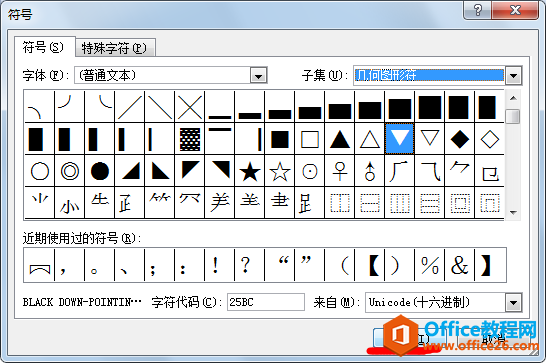Select the white diamond symbol
546x363 pixels.
[489, 139]
